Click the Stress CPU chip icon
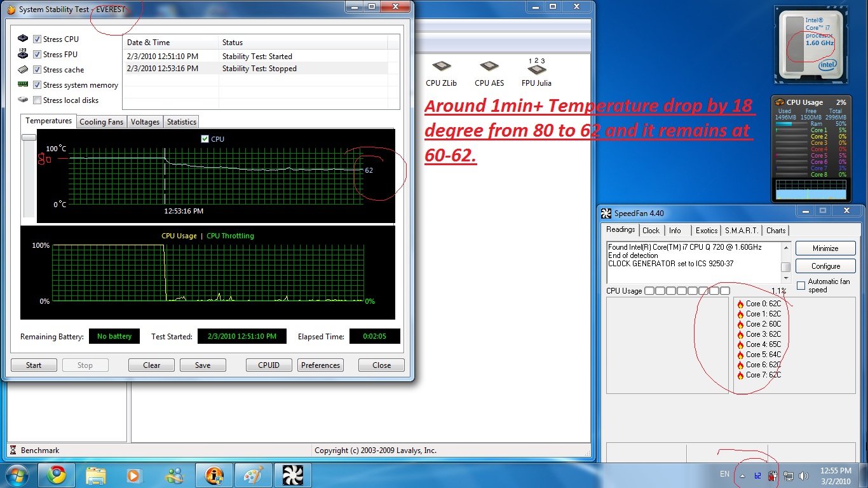868x488 pixels. [24, 39]
